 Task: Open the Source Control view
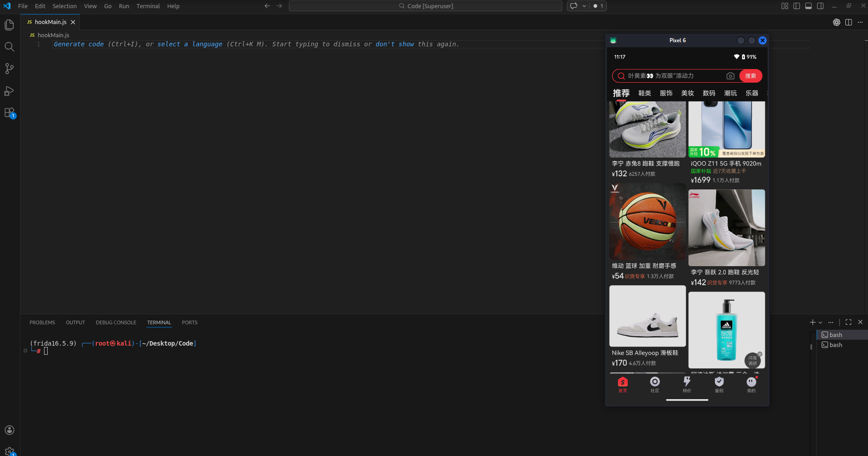(9, 69)
